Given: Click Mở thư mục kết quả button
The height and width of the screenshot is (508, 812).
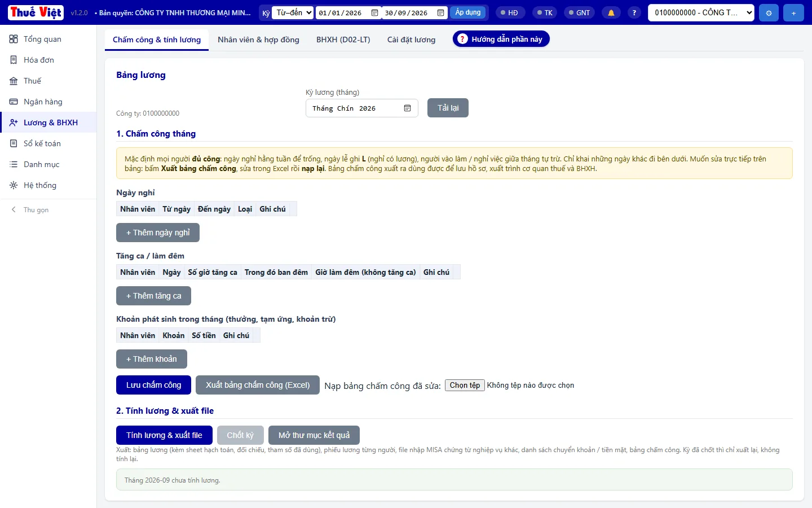Looking at the screenshot, I should 314,435.
